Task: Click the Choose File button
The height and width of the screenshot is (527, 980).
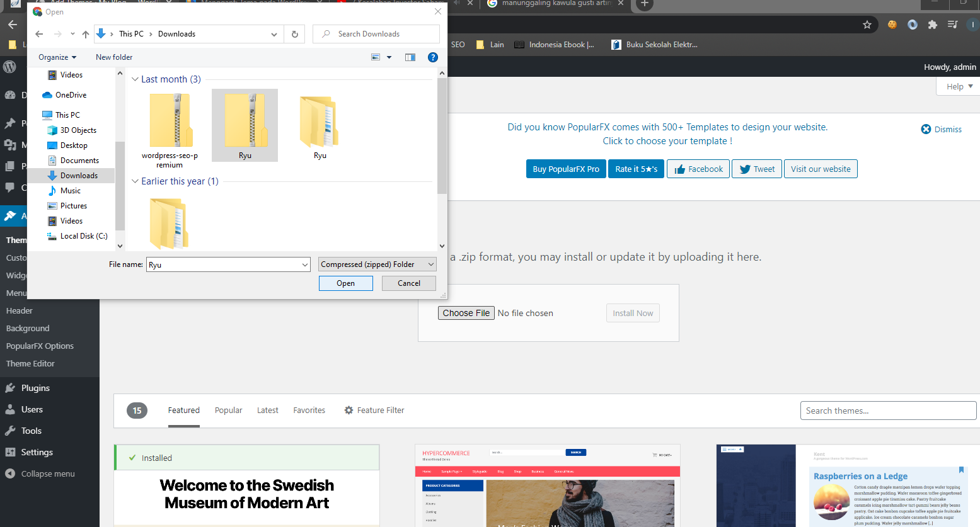Action: 466,313
